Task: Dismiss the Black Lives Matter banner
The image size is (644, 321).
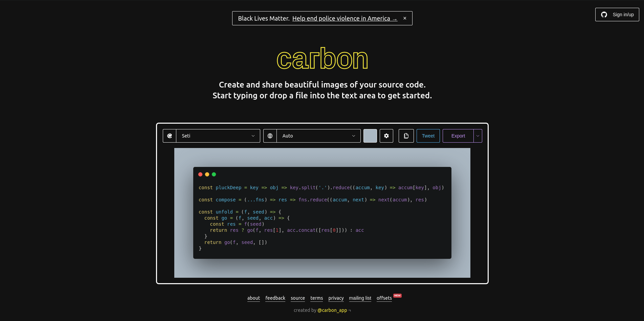Action: [x=405, y=18]
